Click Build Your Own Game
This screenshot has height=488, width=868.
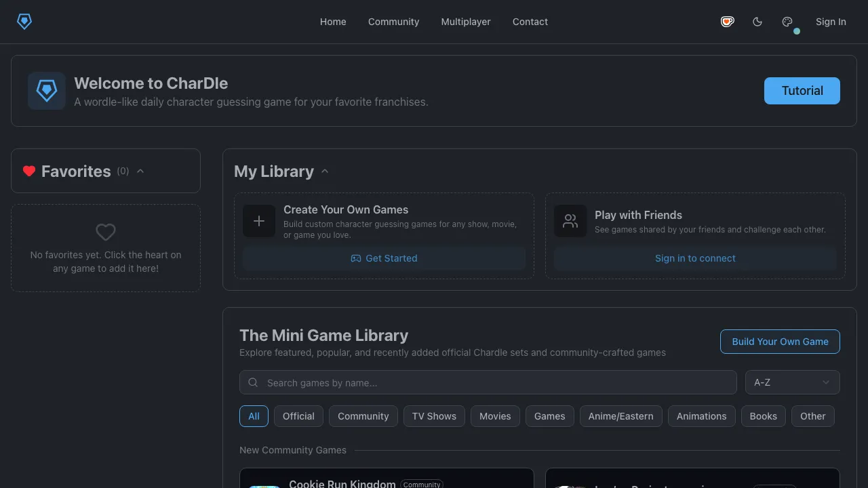pos(780,342)
